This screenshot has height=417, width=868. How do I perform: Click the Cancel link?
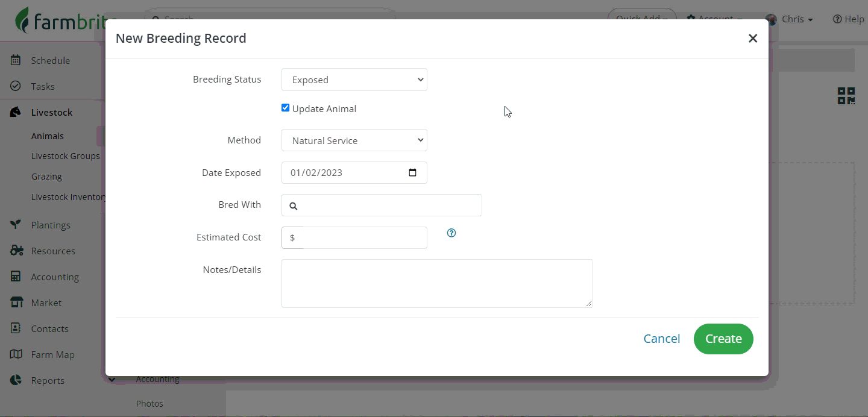click(662, 339)
